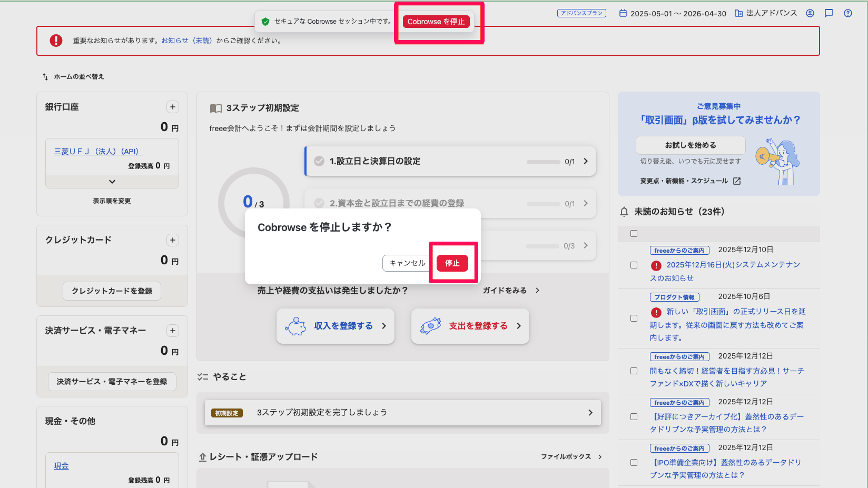Open the chat message icon in header
868x488 pixels.
[829, 13]
